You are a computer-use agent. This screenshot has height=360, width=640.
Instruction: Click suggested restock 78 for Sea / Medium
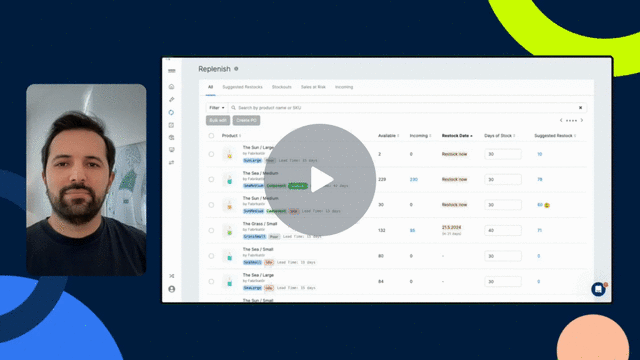tap(540, 180)
